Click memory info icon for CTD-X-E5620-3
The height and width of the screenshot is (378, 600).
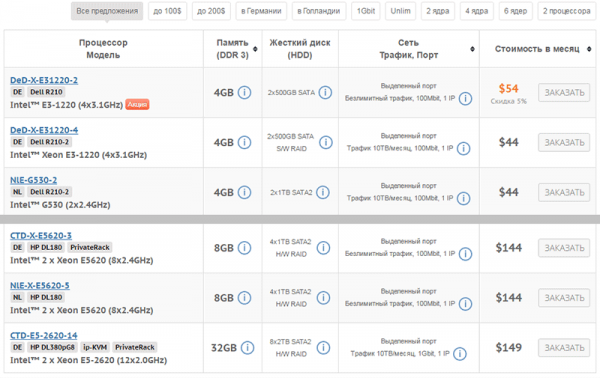tap(245, 248)
